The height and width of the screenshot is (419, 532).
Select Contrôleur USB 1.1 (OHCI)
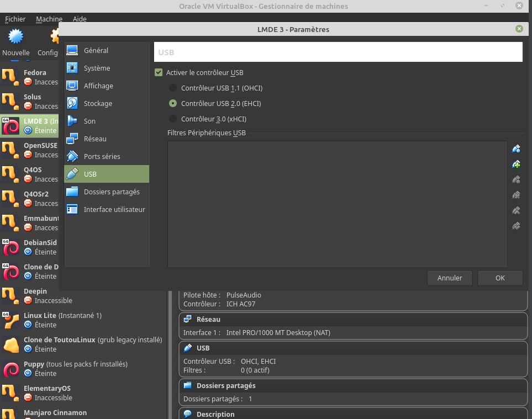(173, 88)
